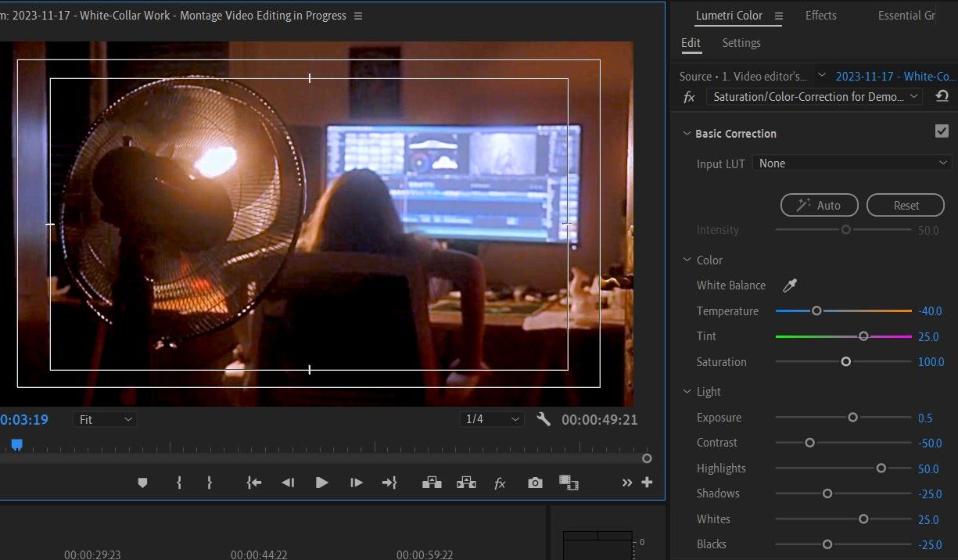Viewport: 958px width, 560px height.
Task: Click the Highlights value 50.0
Action: coord(928,468)
